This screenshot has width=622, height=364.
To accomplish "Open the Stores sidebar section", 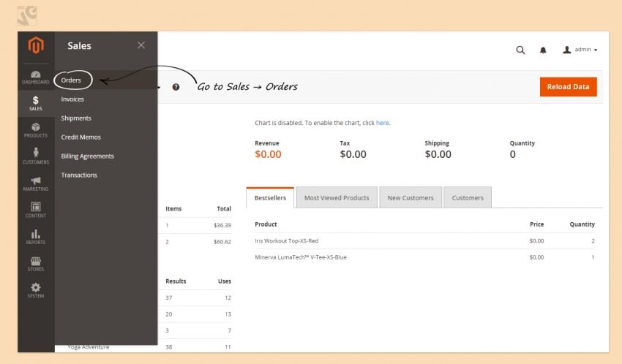I will click(x=36, y=264).
